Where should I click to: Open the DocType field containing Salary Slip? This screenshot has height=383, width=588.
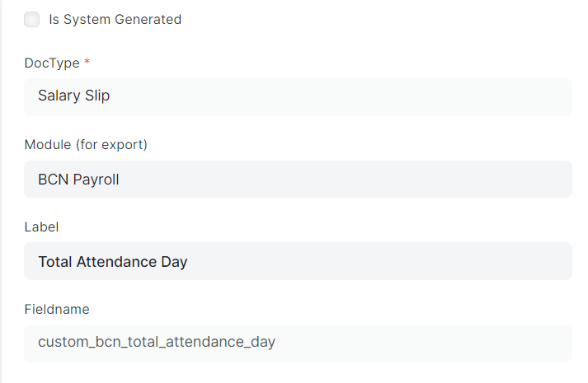point(299,97)
